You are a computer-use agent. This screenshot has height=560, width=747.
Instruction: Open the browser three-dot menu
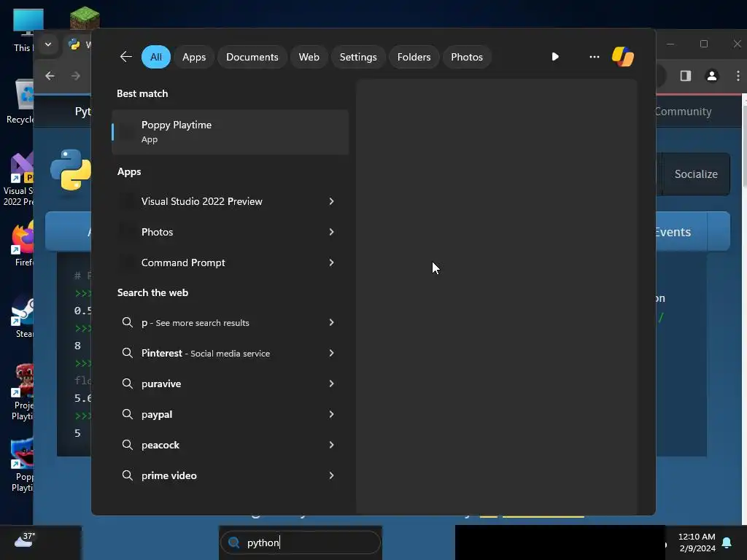click(x=738, y=76)
